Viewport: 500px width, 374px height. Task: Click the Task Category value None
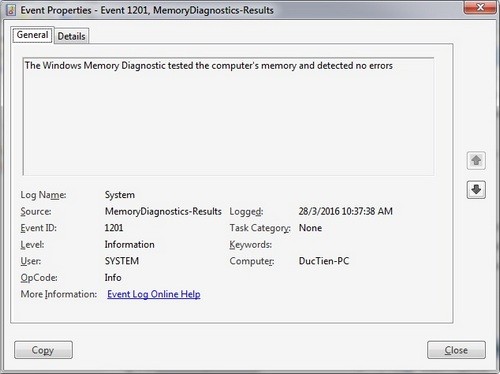point(310,228)
